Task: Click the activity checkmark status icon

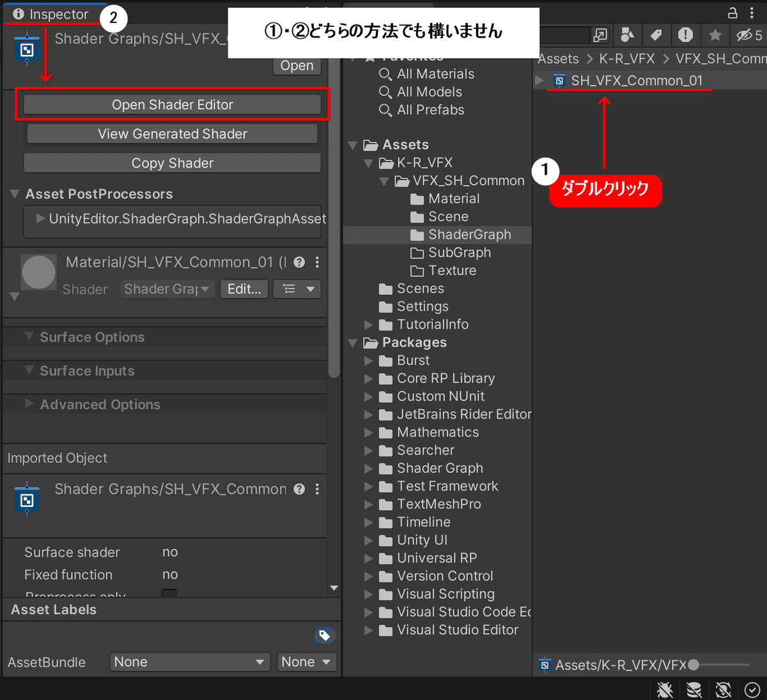Action: (x=752, y=690)
